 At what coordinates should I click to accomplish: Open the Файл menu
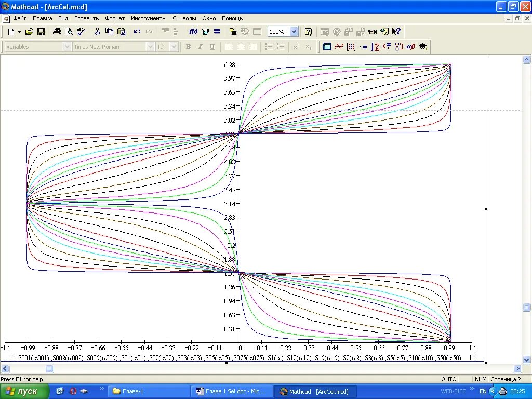point(20,18)
